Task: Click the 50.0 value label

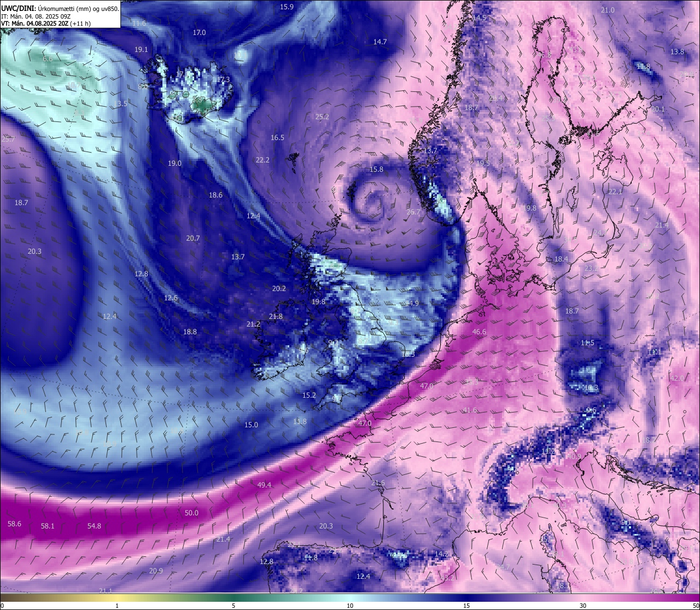Action: (191, 513)
